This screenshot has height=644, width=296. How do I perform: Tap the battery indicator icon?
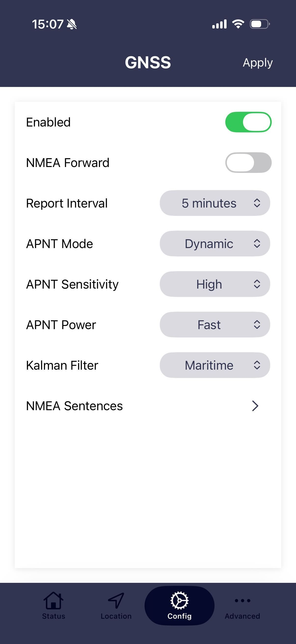click(x=259, y=24)
